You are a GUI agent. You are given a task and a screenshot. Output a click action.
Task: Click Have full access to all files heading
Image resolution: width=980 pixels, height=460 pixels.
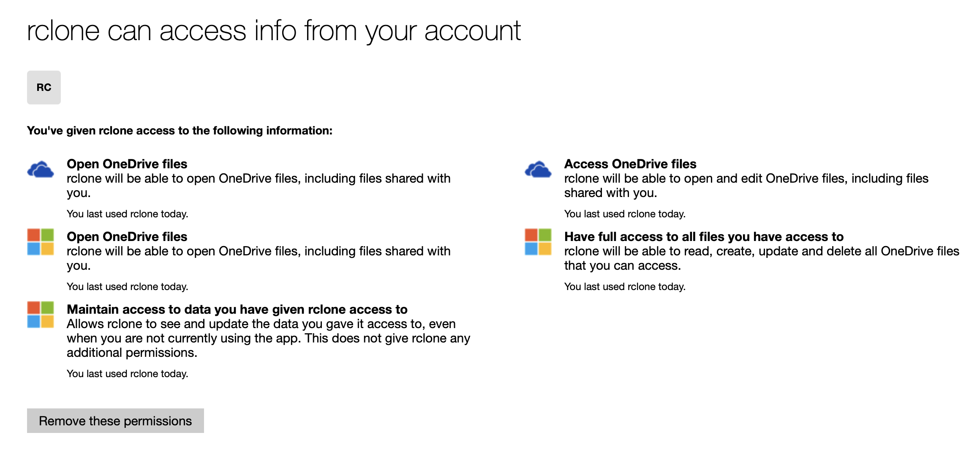[703, 237]
